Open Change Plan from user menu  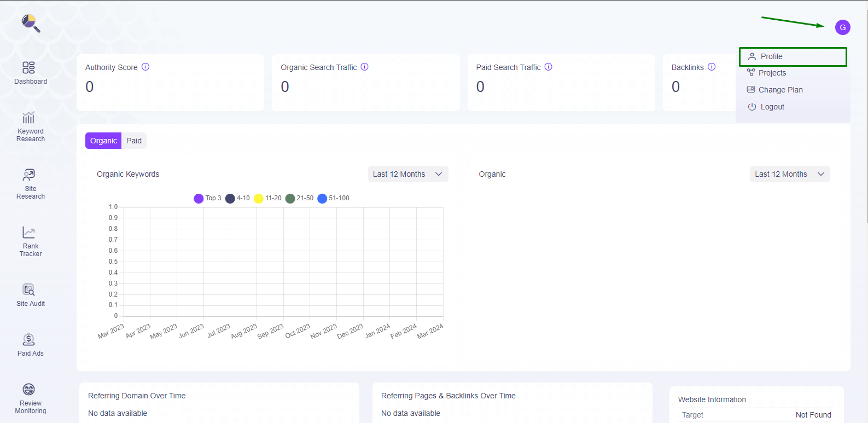780,90
